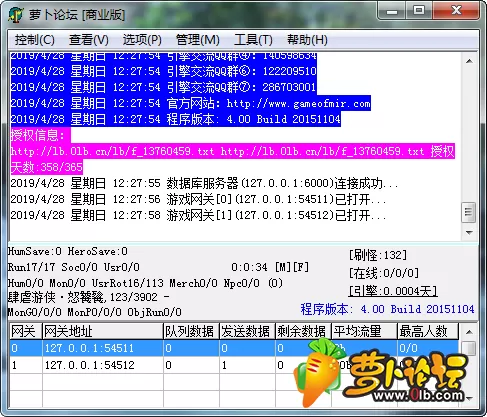487x417 pixels.
Task: Click the 平均流量 column header
Action: pos(364,331)
